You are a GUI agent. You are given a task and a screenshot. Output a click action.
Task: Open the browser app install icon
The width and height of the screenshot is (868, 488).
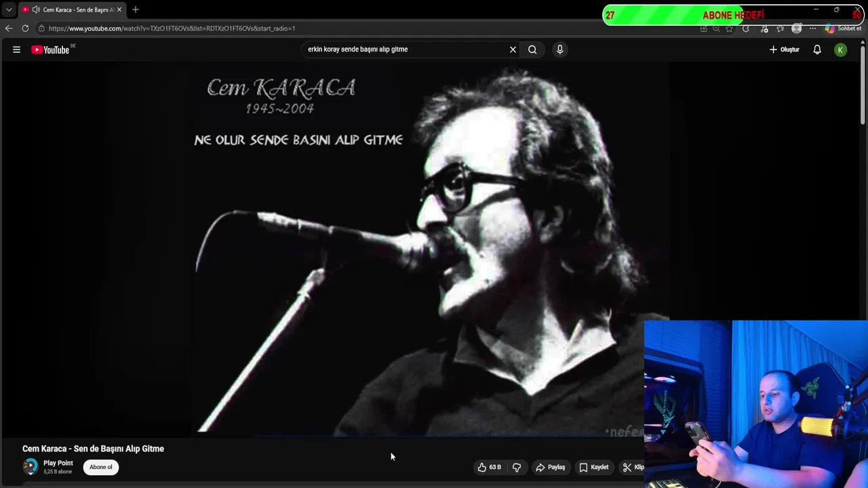click(704, 28)
